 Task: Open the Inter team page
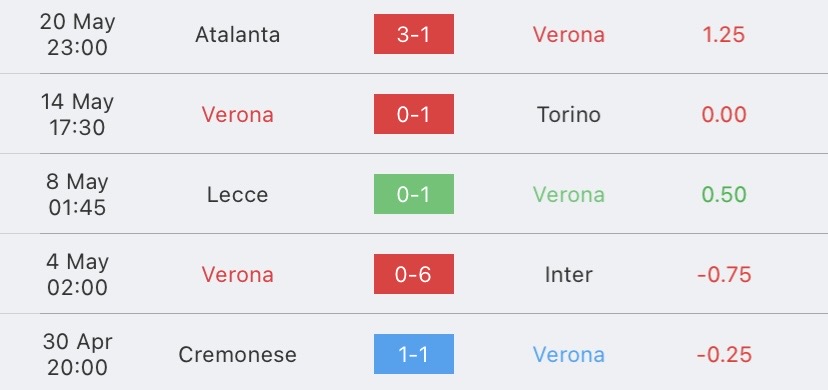click(x=569, y=275)
